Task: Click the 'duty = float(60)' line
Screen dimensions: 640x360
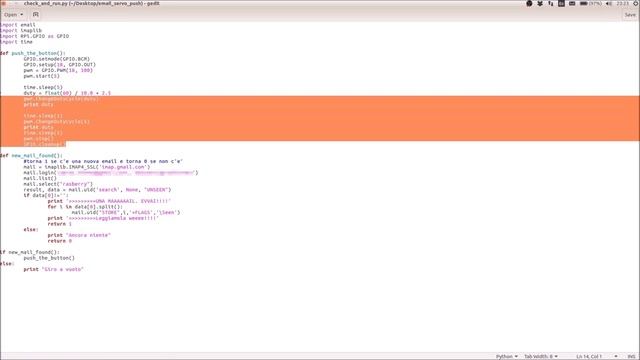Action: pos(67,93)
